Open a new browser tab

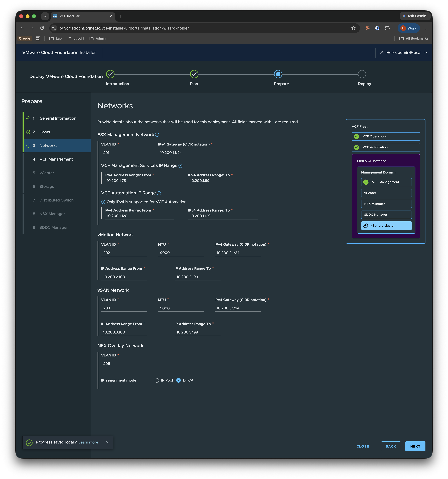(x=121, y=16)
